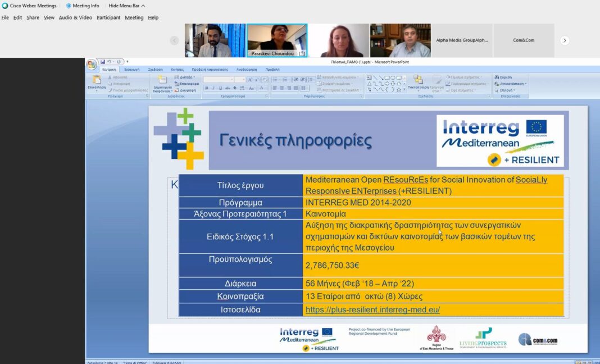Image resolution: width=600 pixels, height=364 pixels.
Task: Open the Webex Participant menu
Action: pyautogui.click(x=108, y=17)
